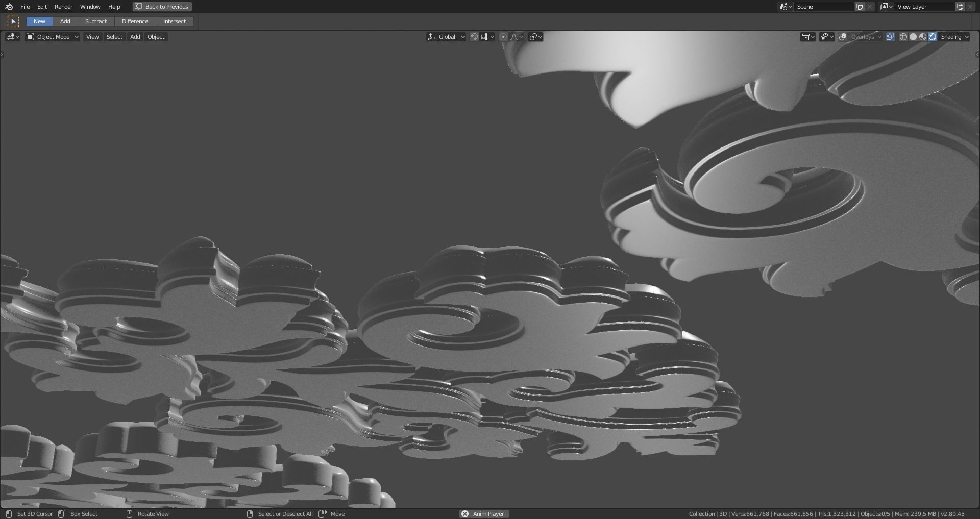This screenshot has width=980, height=519.
Task: Click the View Layer name field
Action: (924, 7)
